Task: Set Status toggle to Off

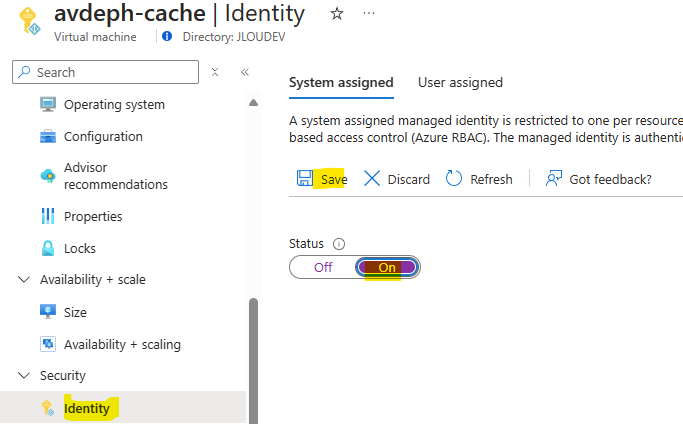Action: click(323, 267)
